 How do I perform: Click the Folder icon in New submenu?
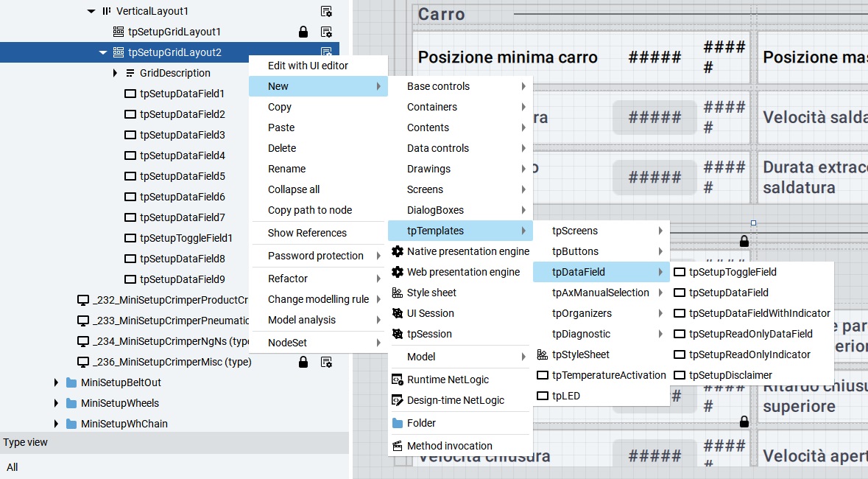[x=398, y=423]
